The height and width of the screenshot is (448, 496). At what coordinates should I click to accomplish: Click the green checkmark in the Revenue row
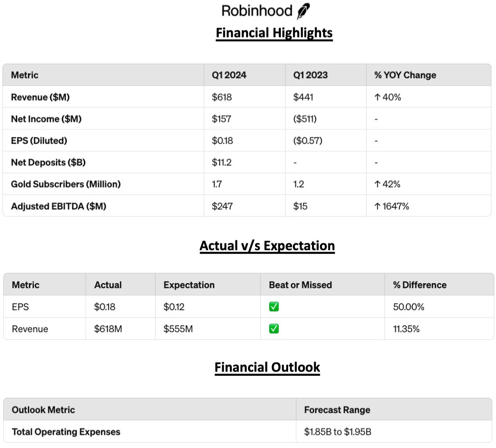(274, 329)
